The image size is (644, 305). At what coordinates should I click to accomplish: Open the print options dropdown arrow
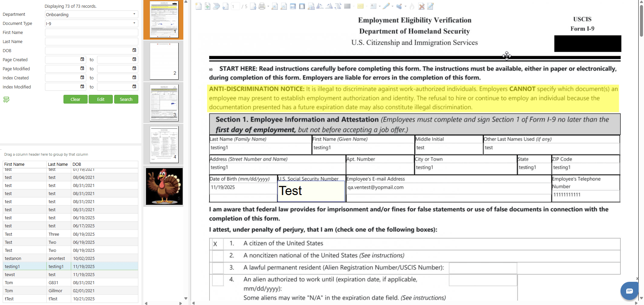point(268,6)
